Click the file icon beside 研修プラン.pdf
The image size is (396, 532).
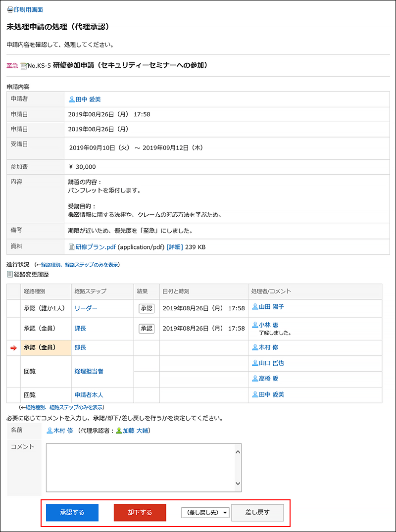coord(71,247)
